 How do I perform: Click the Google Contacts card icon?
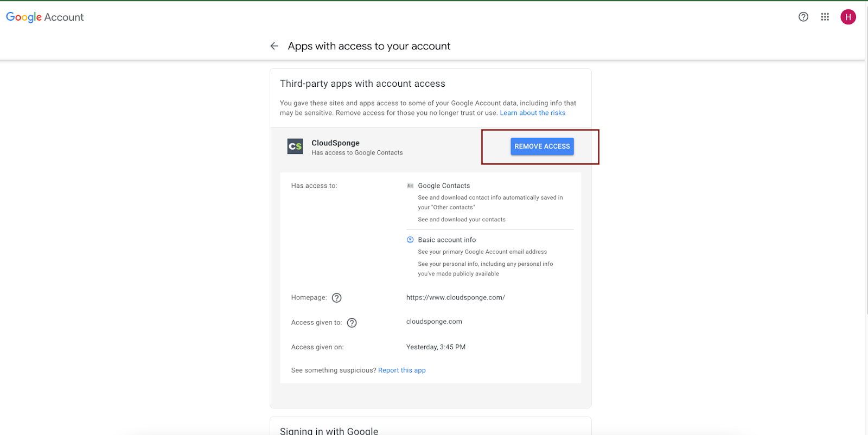(410, 185)
